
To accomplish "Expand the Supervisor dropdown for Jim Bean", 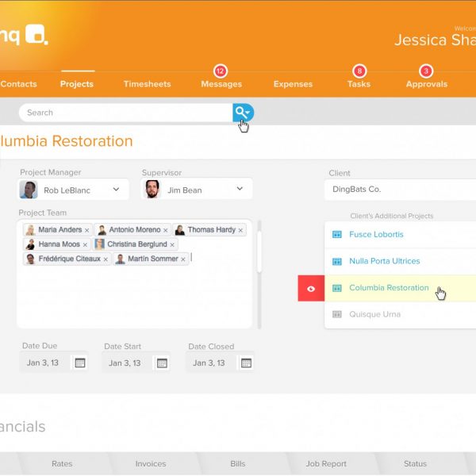I will click(x=240, y=190).
